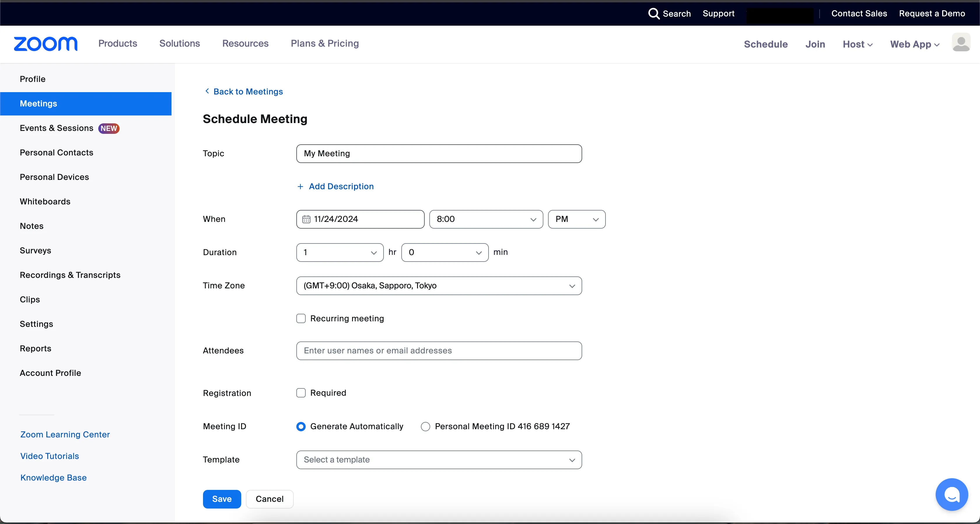Image resolution: width=980 pixels, height=524 pixels.
Task: Click the calendar icon in date field
Action: (x=306, y=219)
